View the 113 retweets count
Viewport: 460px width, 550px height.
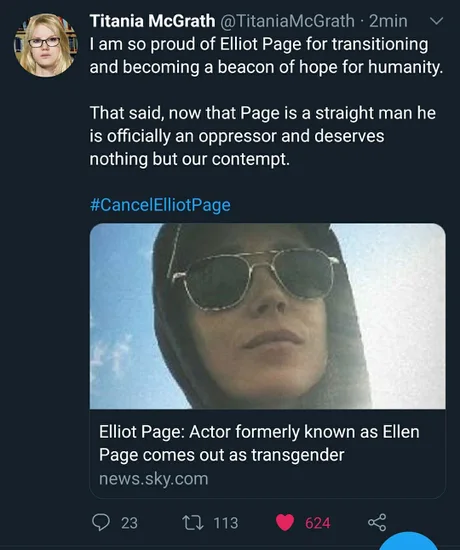click(226, 523)
